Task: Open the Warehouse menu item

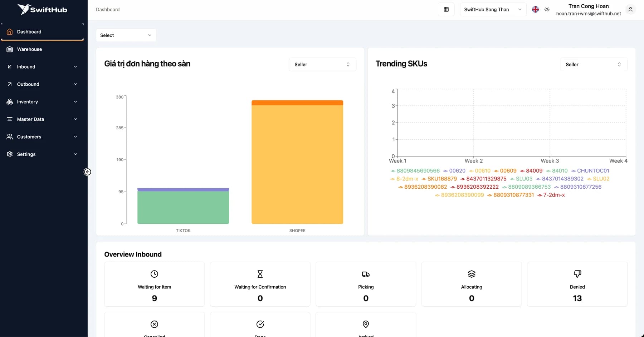Action: [x=42, y=49]
